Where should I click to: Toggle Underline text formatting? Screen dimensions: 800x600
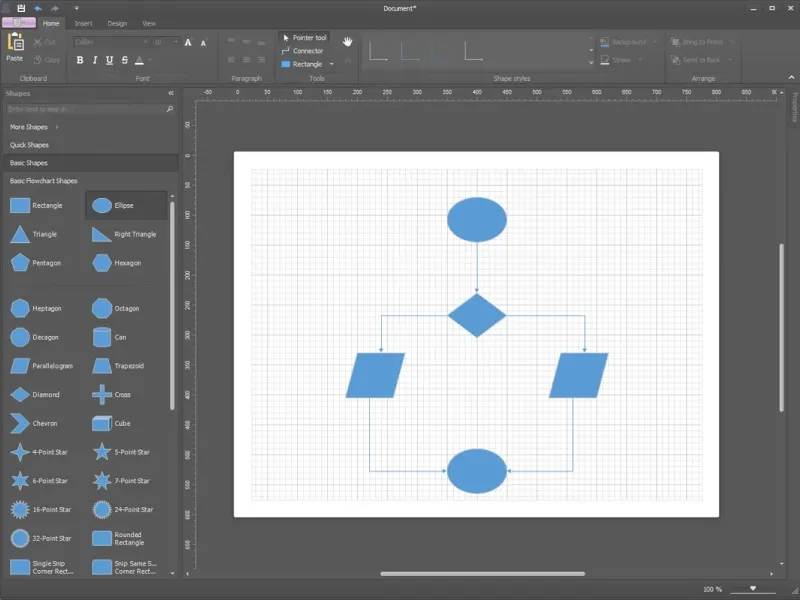108,60
